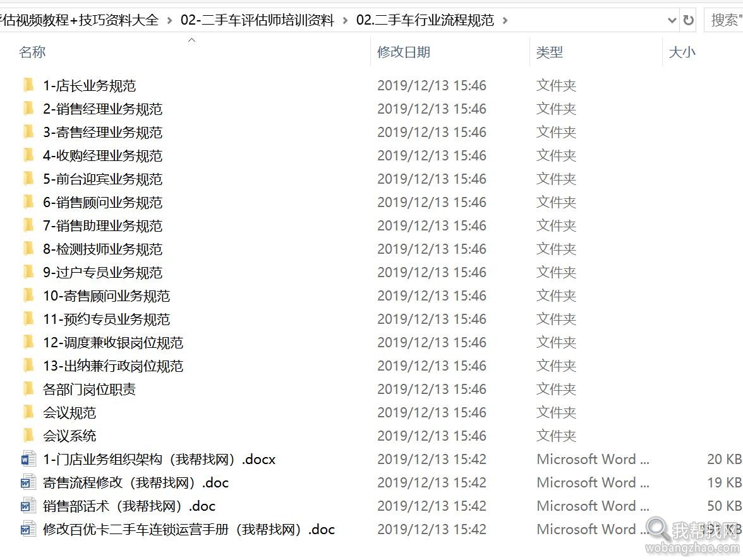The width and height of the screenshot is (743, 560).
Task: Click date cell of 1-店长业务规范 row
Action: (x=432, y=85)
